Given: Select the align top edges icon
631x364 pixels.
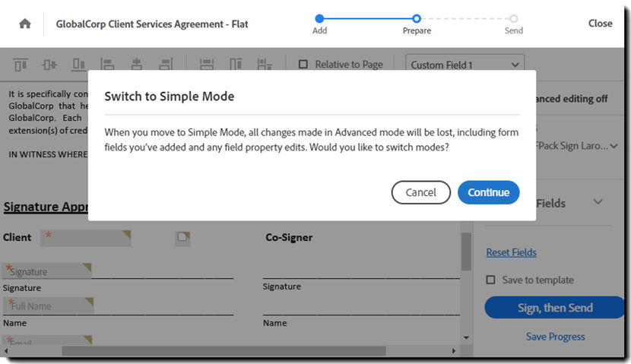Looking at the screenshot, I should (21, 65).
